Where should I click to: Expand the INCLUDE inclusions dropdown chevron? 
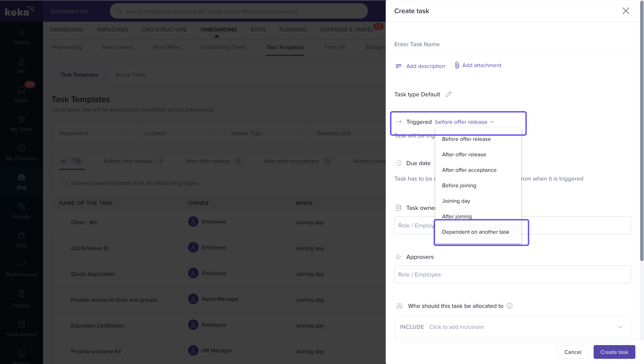(620, 327)
